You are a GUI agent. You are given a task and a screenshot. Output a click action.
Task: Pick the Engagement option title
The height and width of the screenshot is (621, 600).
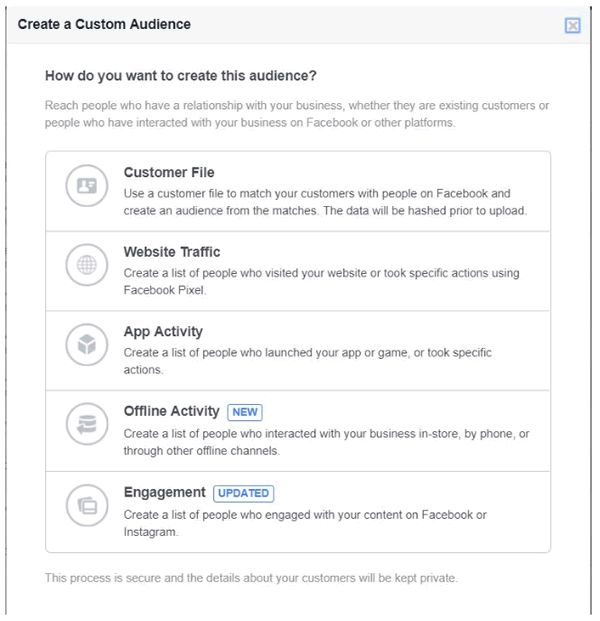(x=165, y=492)
